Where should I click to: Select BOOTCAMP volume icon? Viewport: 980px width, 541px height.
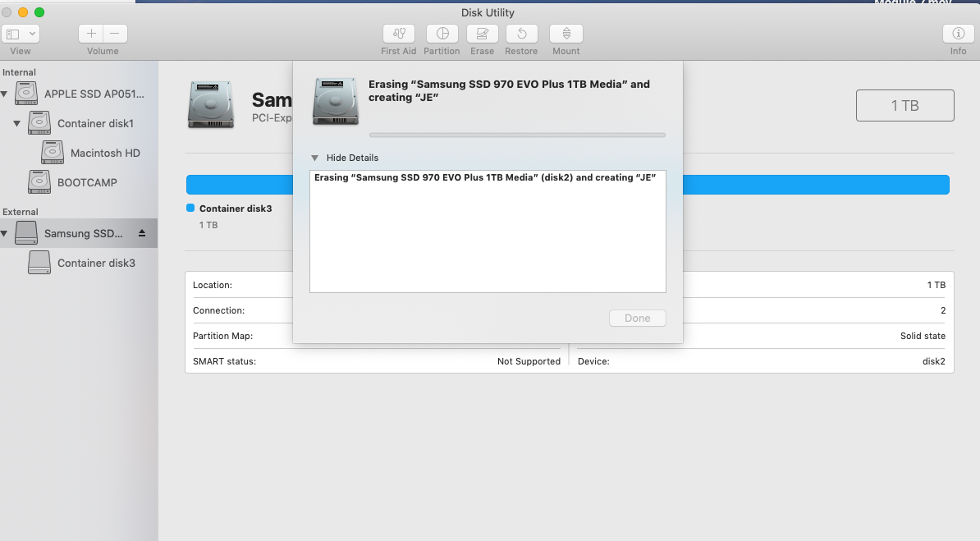(39, 182)
